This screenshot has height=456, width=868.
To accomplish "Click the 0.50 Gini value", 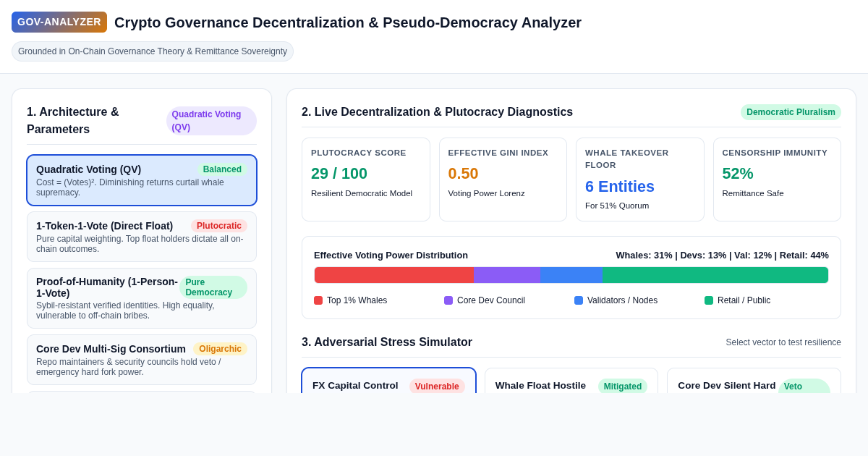I will point(464,174).
